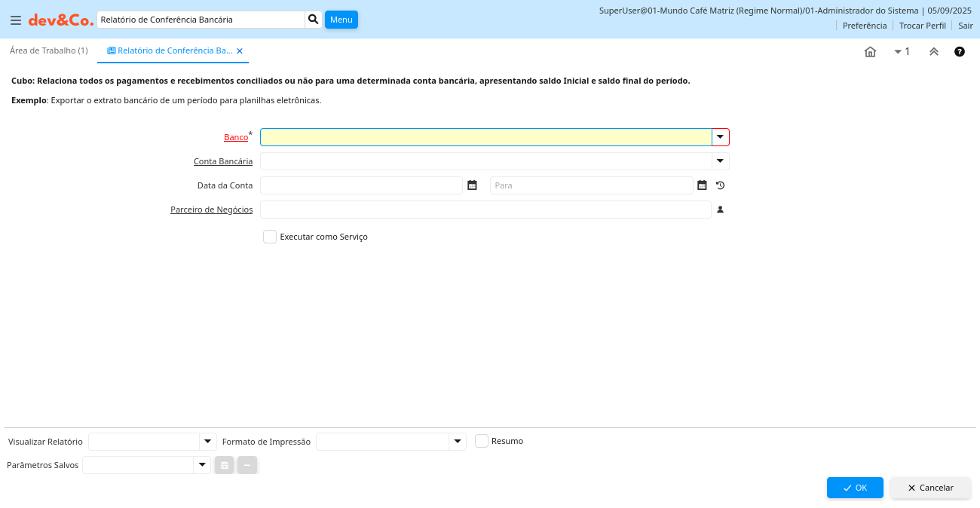This screenshot has height=508, width=980.
Task: Click the double chevron collapse icon
Action: pyautogui.click(x=934, y=52)
